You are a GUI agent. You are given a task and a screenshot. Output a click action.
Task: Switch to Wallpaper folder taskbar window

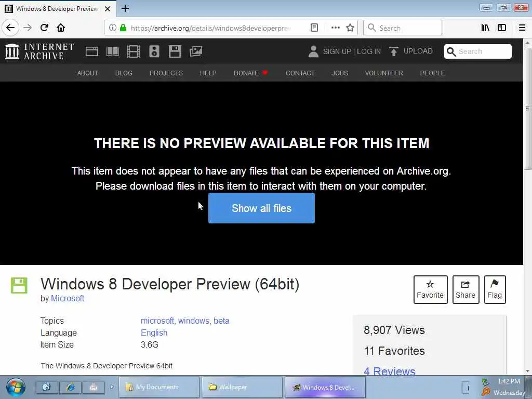[x=242, y=387]
